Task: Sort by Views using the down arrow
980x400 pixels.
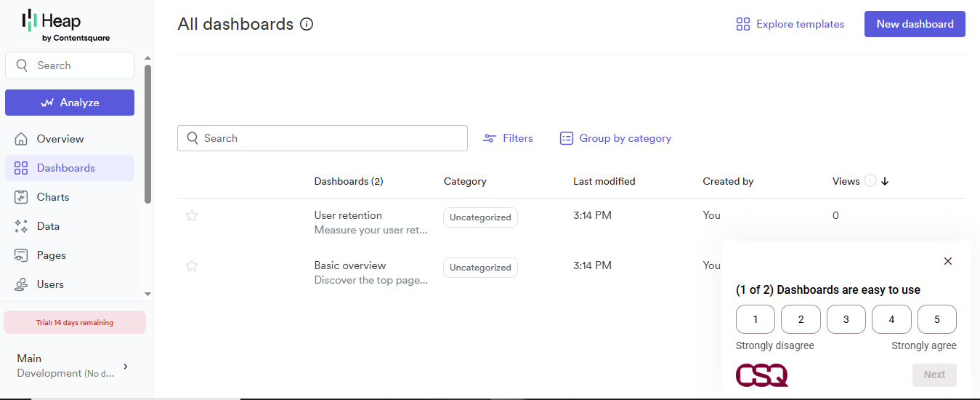Action: [885, 182]
